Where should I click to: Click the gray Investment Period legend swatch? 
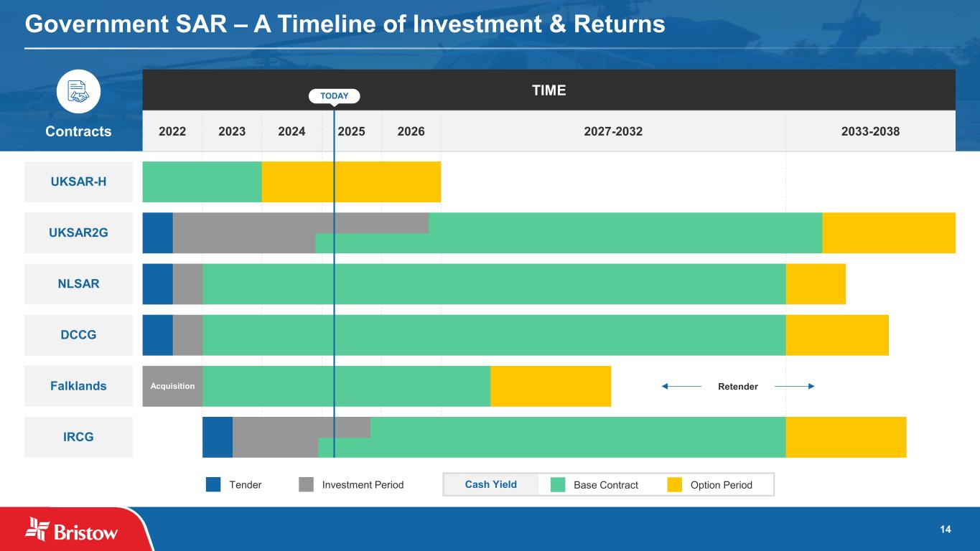point(307,485)
